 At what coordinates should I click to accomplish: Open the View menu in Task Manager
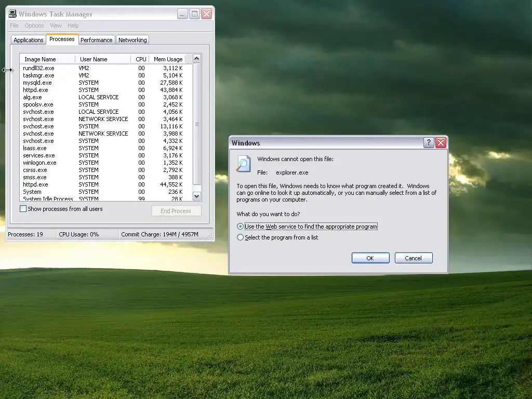click(56, 25)
